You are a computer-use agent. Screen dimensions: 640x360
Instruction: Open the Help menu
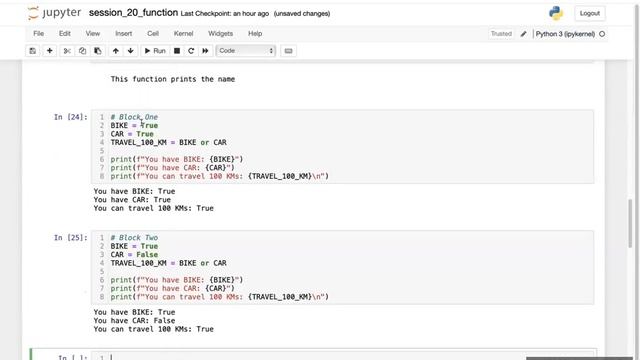coord(255,33)
